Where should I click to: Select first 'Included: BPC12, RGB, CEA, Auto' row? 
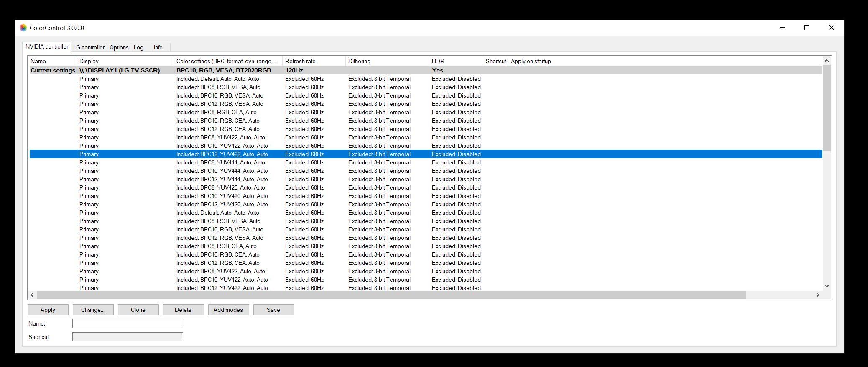pos(426,129)
